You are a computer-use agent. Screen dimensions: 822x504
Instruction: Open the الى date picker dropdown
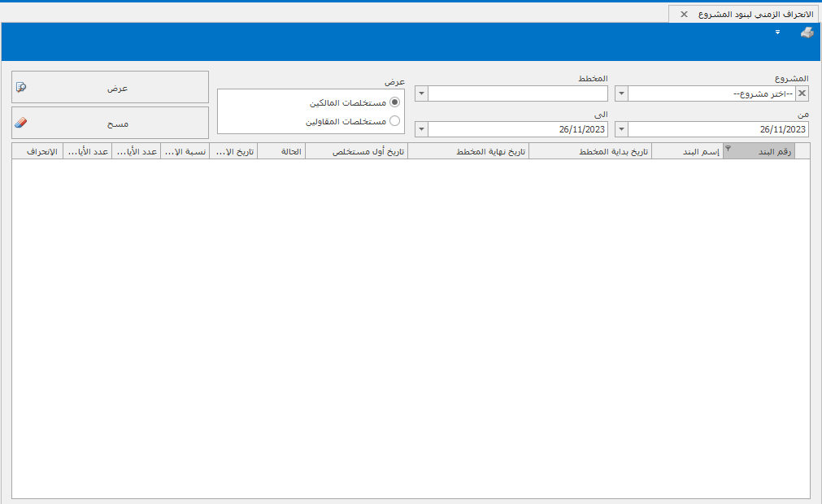tap(421, 129)
